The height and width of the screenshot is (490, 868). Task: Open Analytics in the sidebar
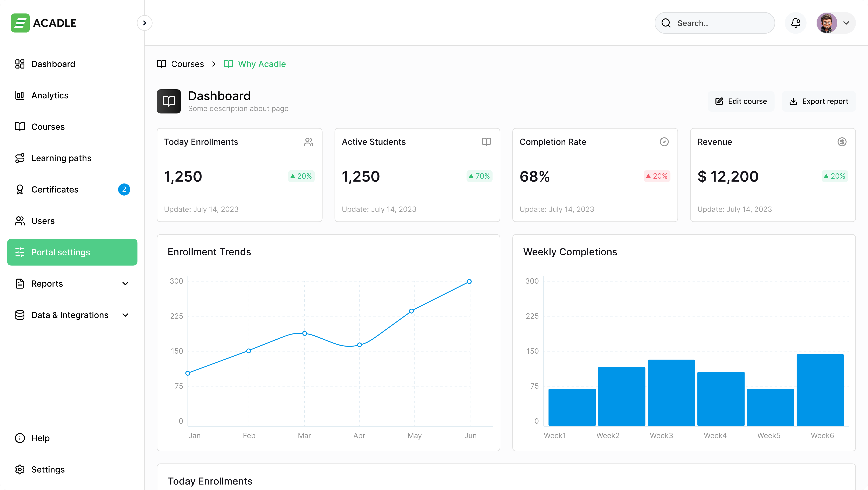[x=50, y=95]
